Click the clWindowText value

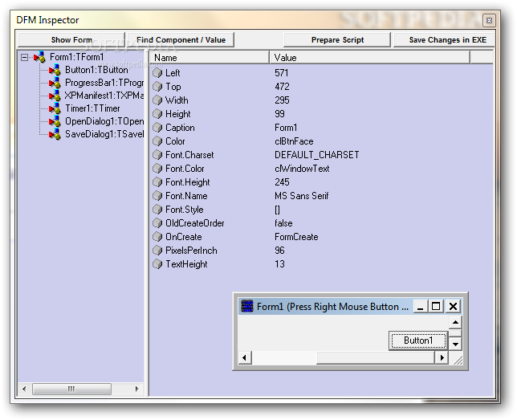[x=302, y=169]
